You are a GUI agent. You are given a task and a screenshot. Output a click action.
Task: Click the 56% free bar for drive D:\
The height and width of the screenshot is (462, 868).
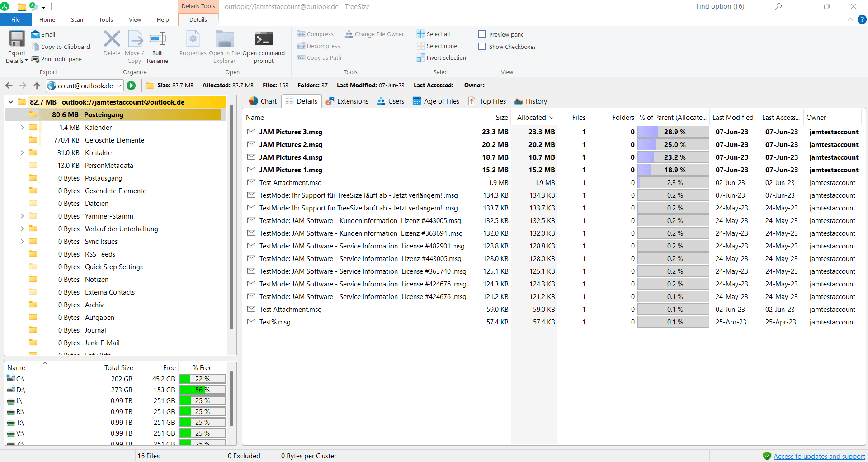pos(202,390)
